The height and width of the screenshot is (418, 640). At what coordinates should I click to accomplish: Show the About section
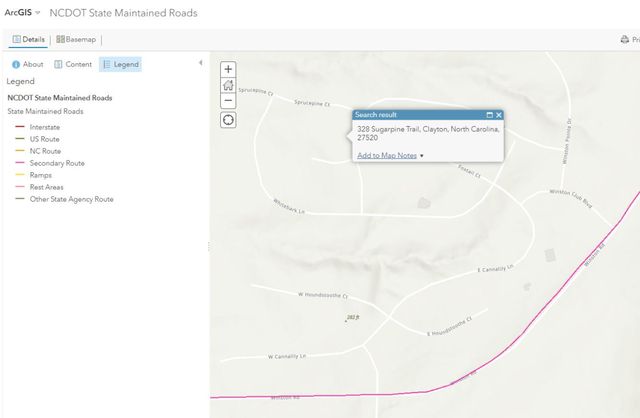tap(27, 64)
